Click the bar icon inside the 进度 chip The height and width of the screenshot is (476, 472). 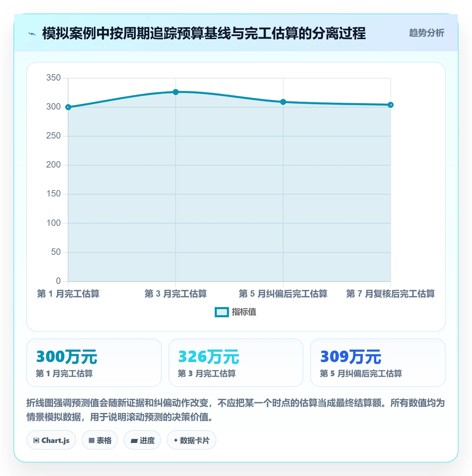click(134, 441)
